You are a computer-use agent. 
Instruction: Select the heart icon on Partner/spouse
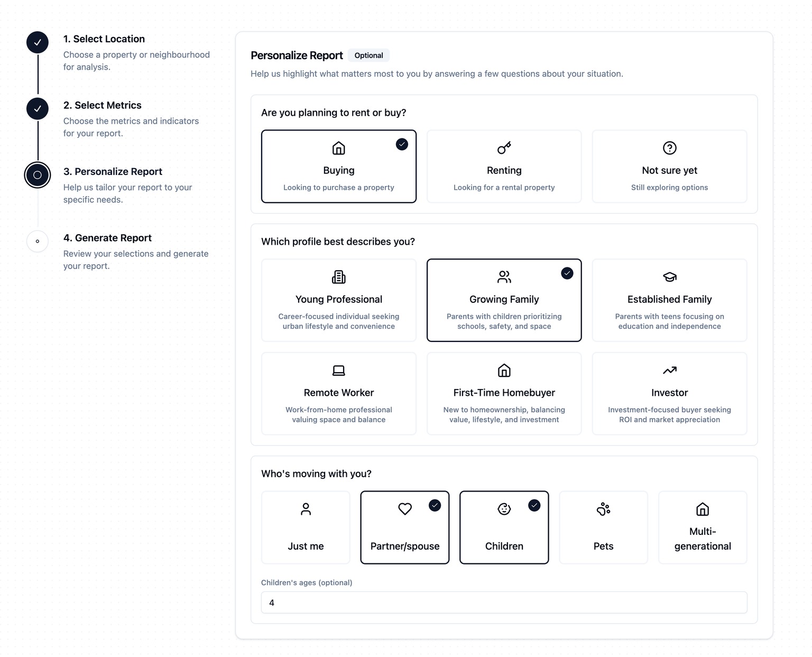[x=404, y=509]
